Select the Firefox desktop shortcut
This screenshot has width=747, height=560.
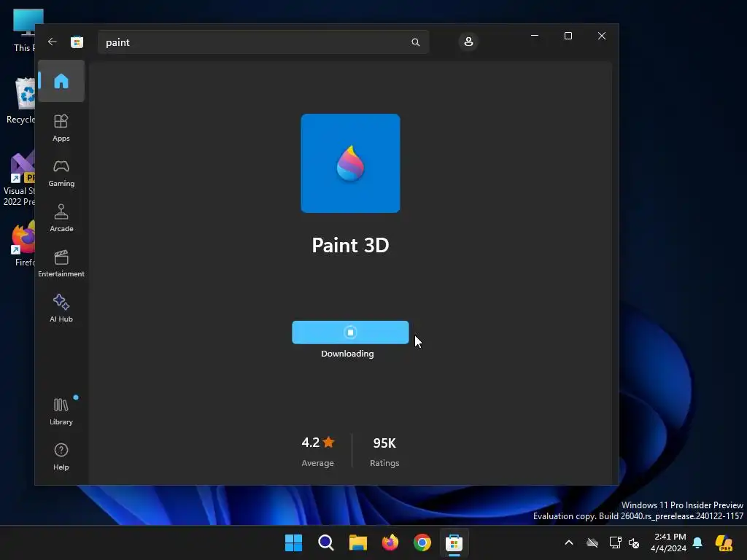point(24,244)
